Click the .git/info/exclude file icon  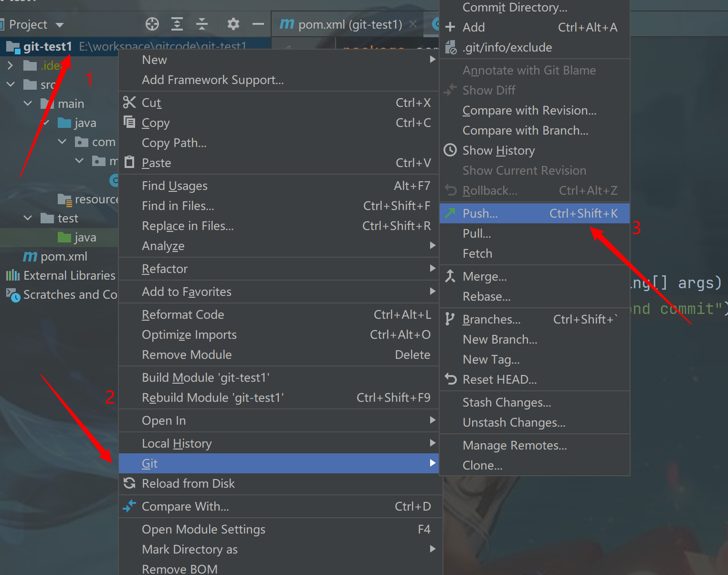point(451,47)
